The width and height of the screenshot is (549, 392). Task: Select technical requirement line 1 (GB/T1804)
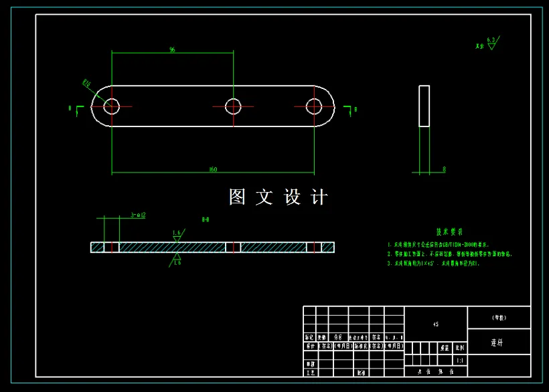click(x=438, y=245)
